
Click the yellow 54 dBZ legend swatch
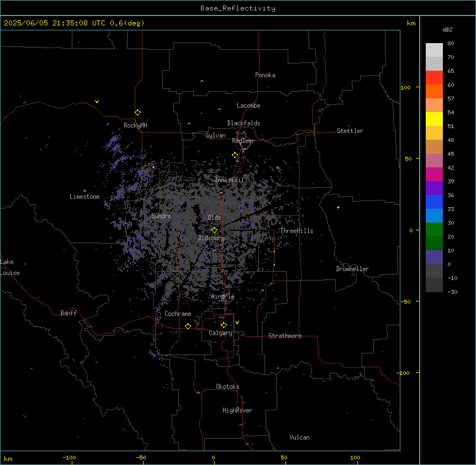434,119
